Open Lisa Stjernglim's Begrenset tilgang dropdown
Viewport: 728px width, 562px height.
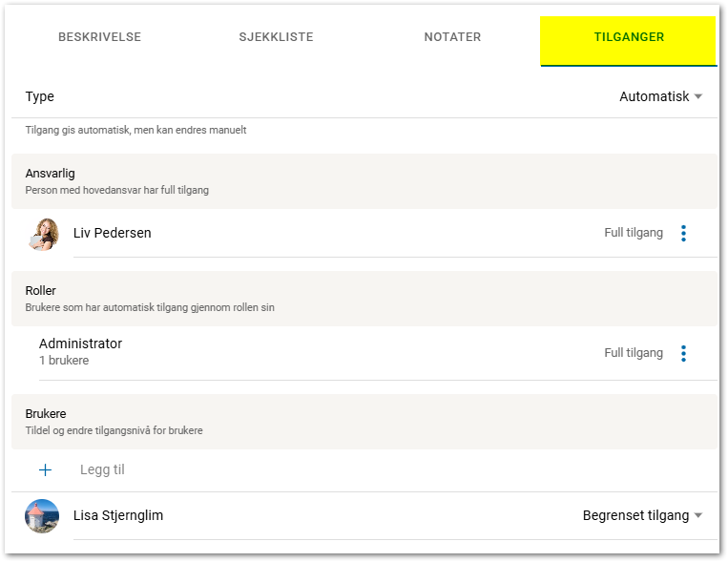pyautogui.click(x=642, y=515)
